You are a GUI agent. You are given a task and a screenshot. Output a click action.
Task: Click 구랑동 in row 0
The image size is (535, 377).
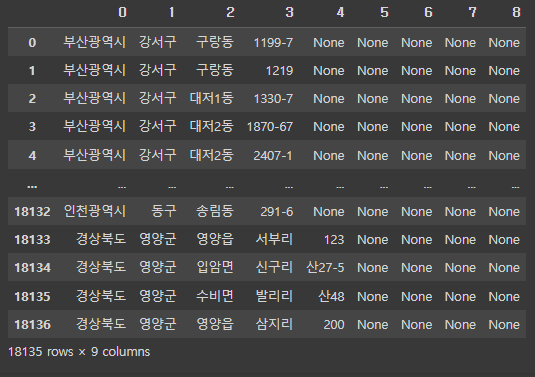215,42
